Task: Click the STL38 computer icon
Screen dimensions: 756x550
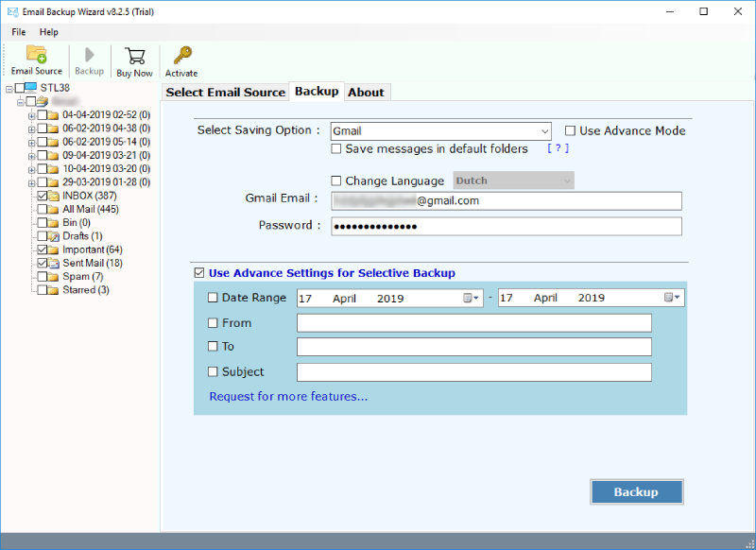Action: click(x=32, y=88)
